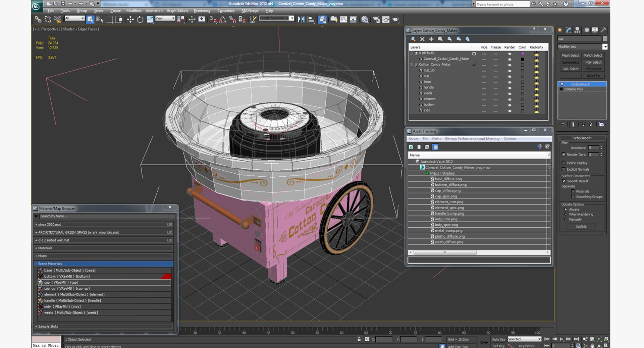
Task: Open Options menu in Asset Tracking
Action: point(510,139)
